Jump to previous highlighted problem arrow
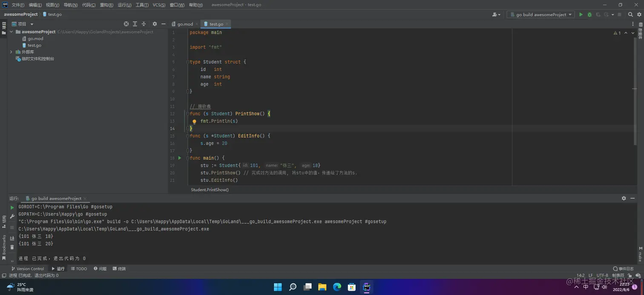Image resolution: width=644 pixels, height=295 pixels. click(626, 33)
